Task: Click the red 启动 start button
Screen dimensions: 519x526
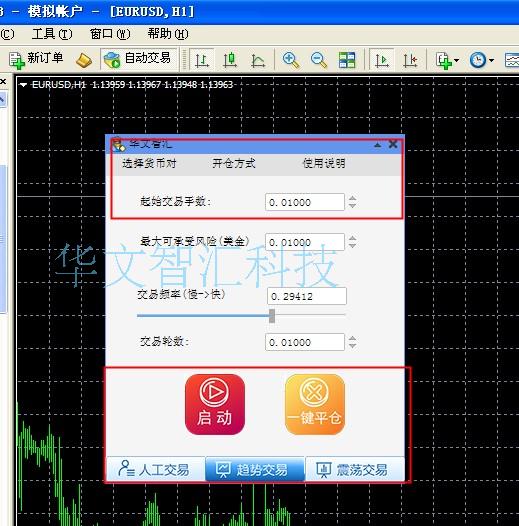Action: coord(215,404)
